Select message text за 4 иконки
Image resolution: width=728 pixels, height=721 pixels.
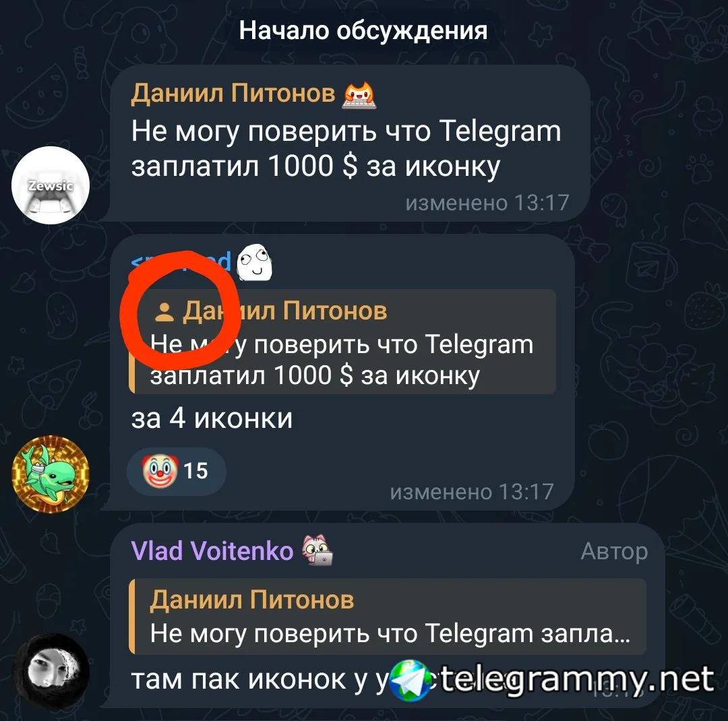click(212, 418)
